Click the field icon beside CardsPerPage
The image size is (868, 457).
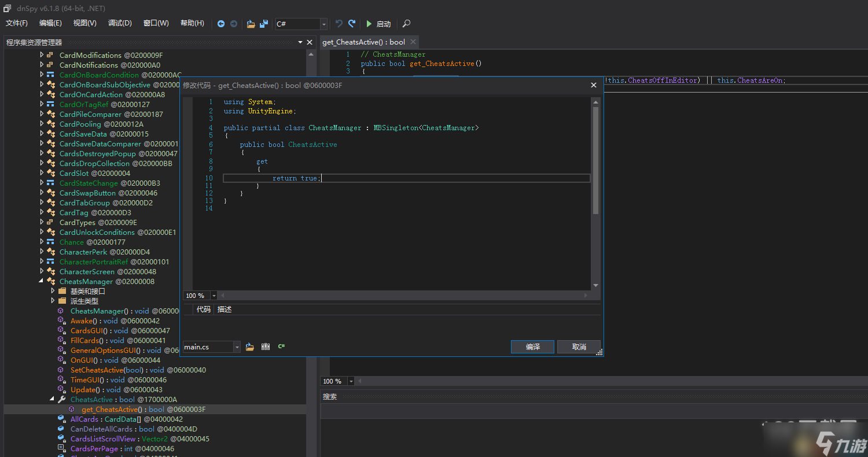[61, 448]
